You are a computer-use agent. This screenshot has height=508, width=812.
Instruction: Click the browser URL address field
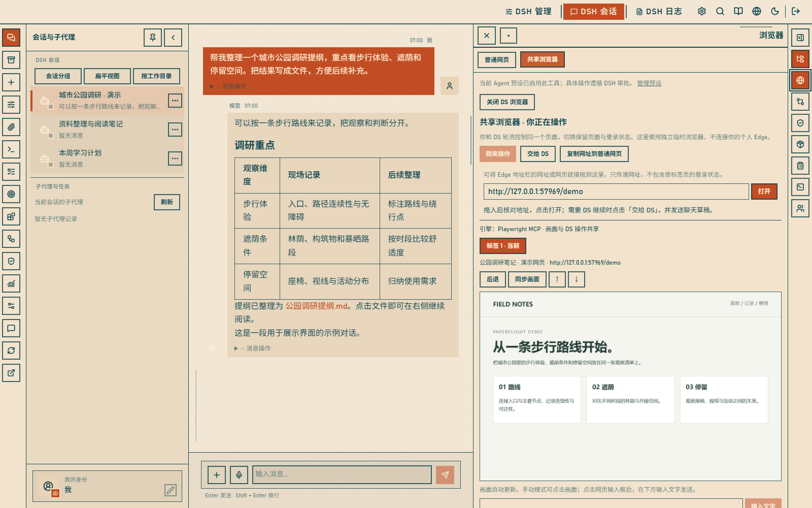pos(616,192)
